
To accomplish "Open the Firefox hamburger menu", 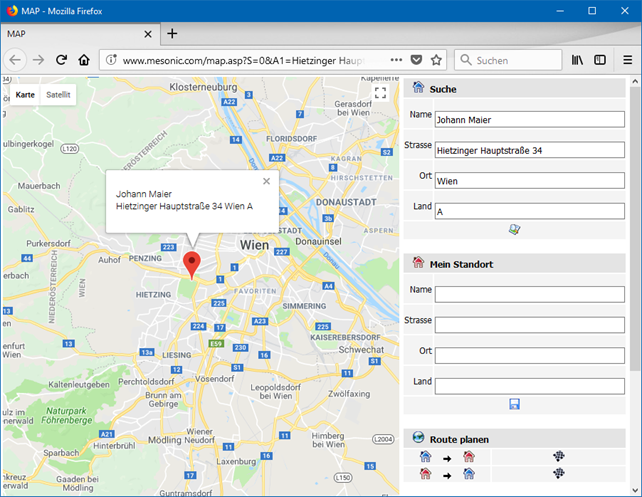I will pos(627,60).
